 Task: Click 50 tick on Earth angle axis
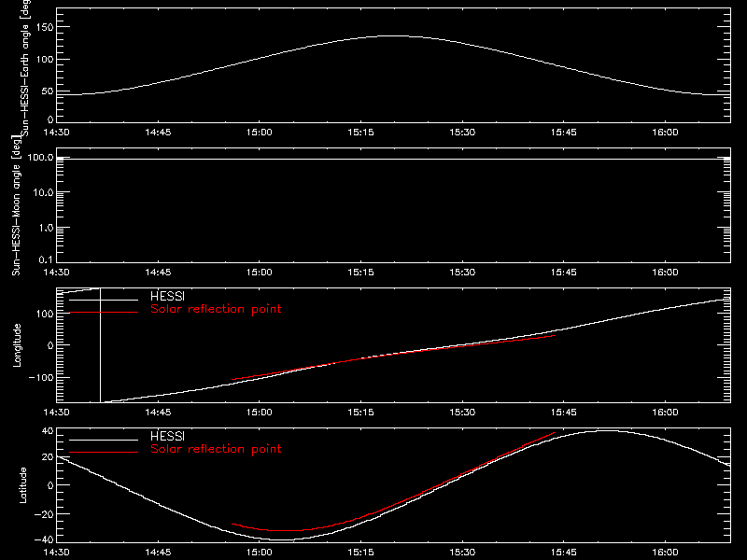tap(48, 91)
